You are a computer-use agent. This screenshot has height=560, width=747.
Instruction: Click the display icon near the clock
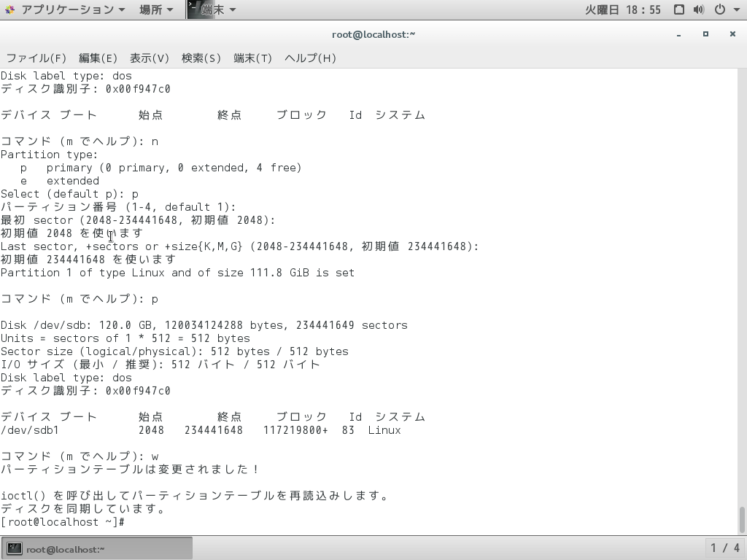pyautogui.click(x=680, y=9)
